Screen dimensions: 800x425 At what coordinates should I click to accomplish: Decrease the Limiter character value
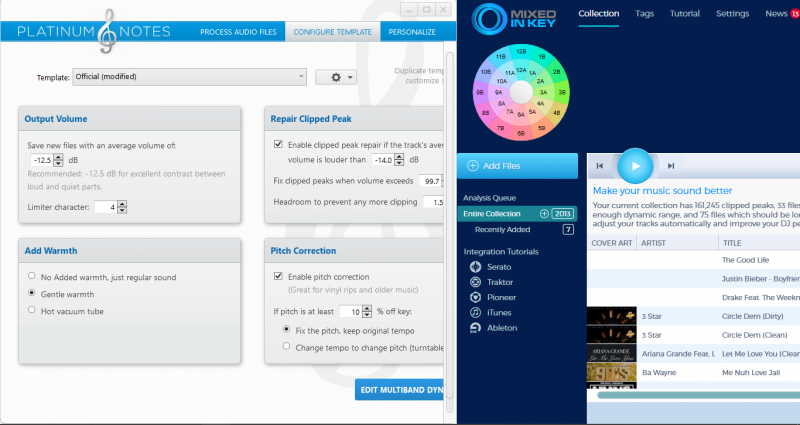[122, 210]
